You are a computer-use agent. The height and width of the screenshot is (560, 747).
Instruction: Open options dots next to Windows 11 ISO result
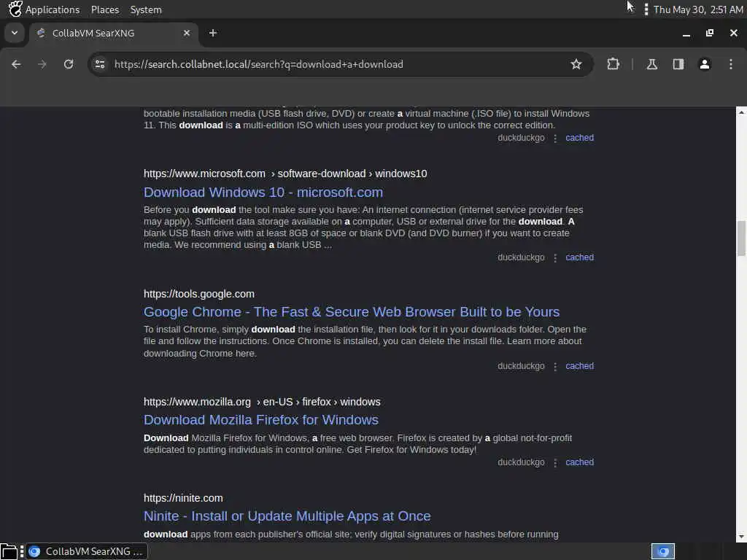[555, 138]
